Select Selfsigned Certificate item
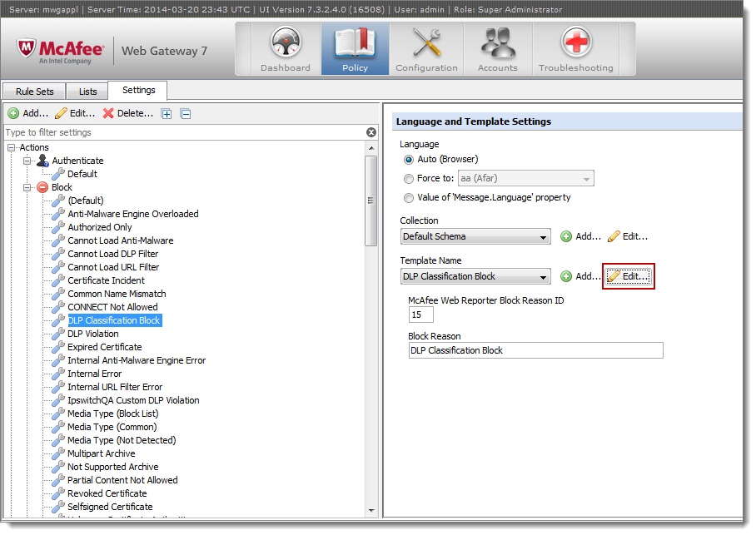756x535 pixels. click(110, 507)
